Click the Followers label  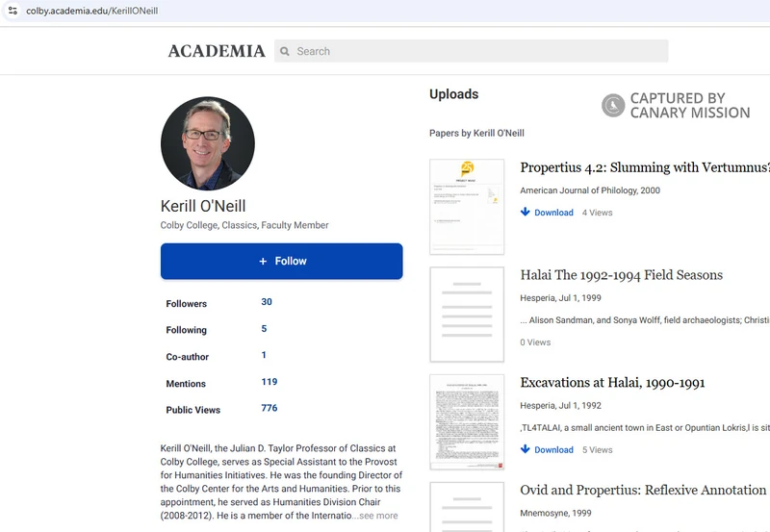[x=186, y=304]
